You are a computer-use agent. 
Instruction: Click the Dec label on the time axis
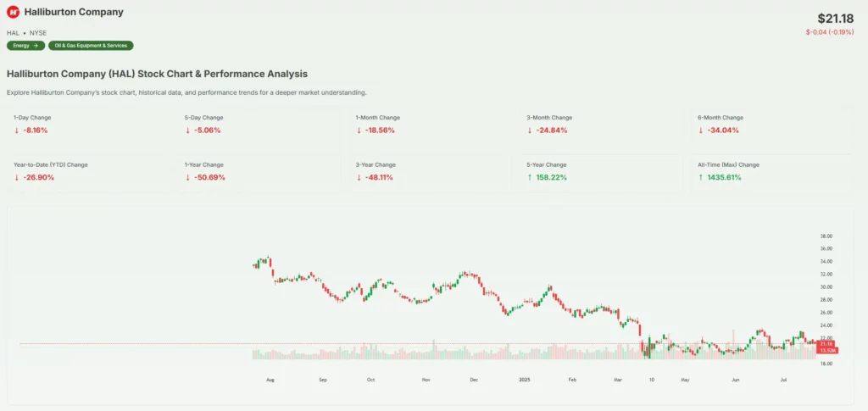coord(474,380)
